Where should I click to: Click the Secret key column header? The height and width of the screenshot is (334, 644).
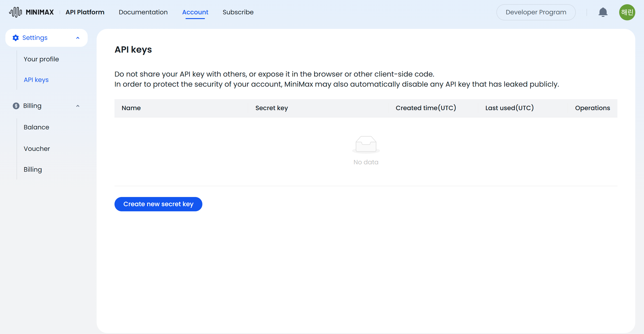tap(271, 108)
